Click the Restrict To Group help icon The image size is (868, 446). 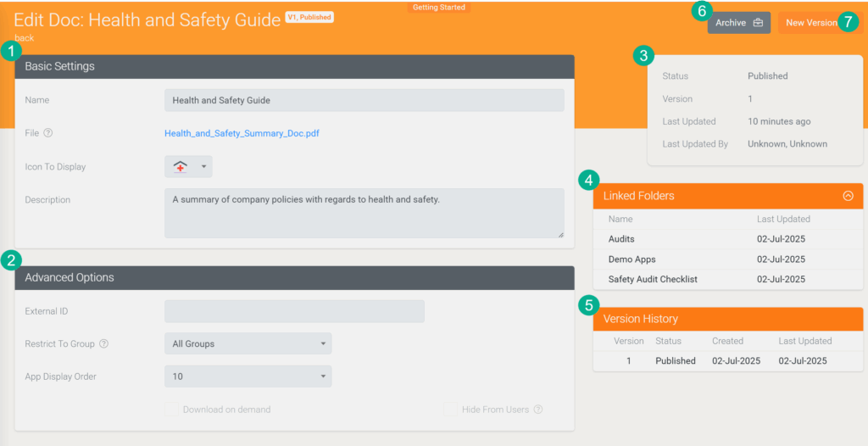pos(103,343)
